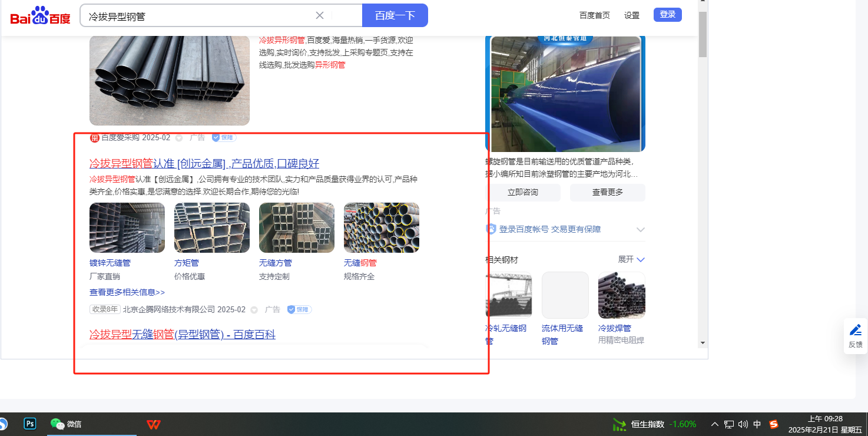Image resolution: width=868 pixels, height=436 pixels.
Task: Click the scrollbar down arrow
Action: tap(703, 342)
